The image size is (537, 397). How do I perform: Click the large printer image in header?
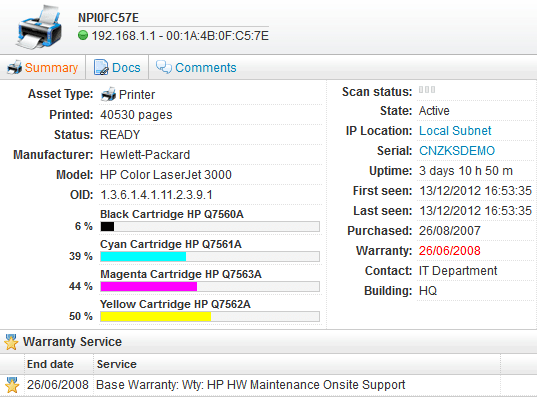click(39, 27)
